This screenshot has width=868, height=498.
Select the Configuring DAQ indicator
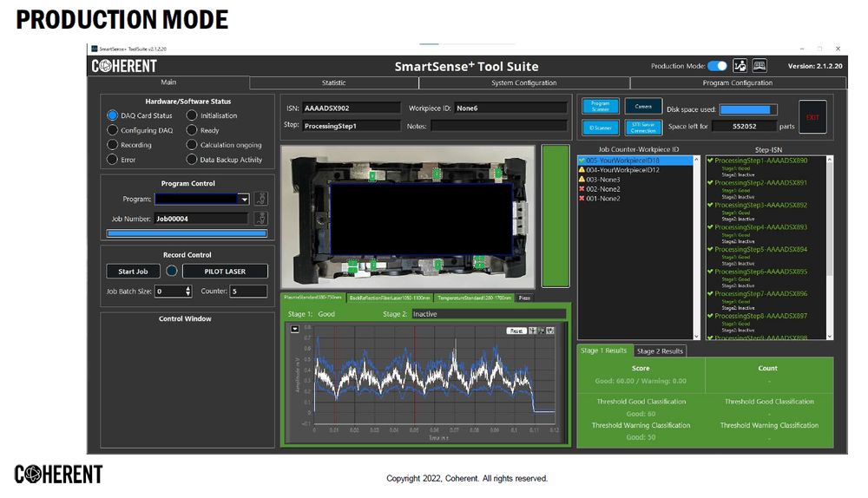[x=112, y=130]
